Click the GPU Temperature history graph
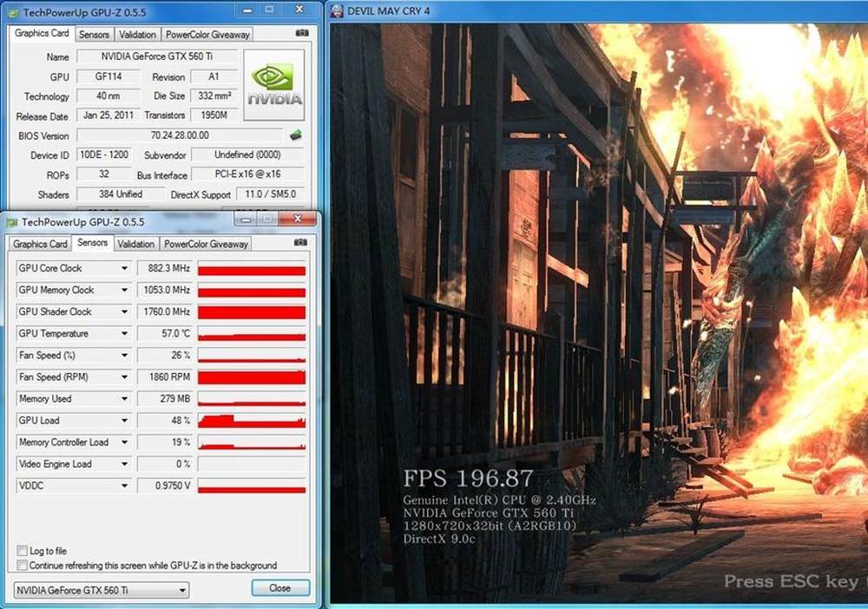868x609 pixels. [252, 333]
